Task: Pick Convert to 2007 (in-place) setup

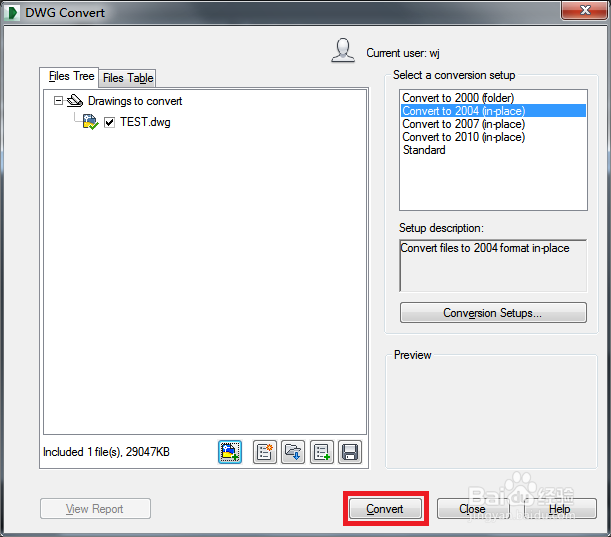Action: 493,124
